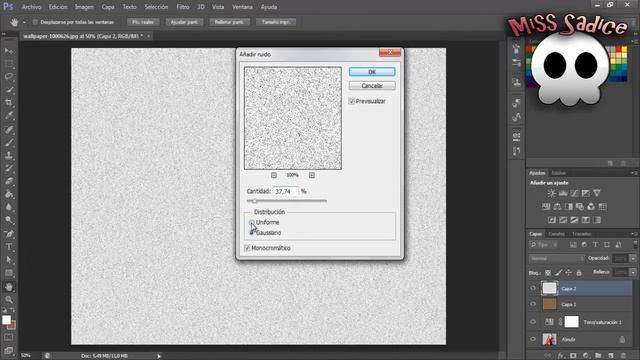
Task: Open the layer filter type dropdown
Action: pyautogui.click(x=544, y=245)
